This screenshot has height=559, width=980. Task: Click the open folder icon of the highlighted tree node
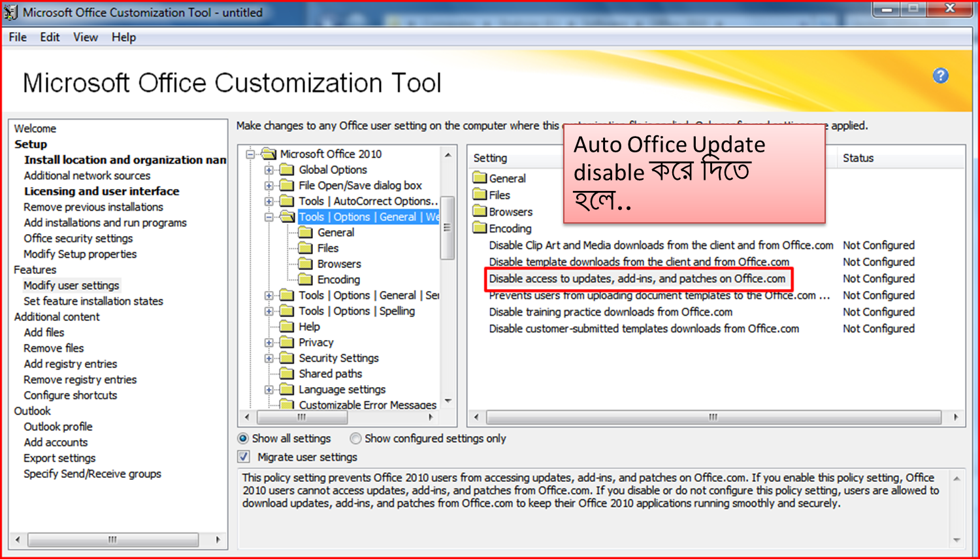(x=287, y=217)
